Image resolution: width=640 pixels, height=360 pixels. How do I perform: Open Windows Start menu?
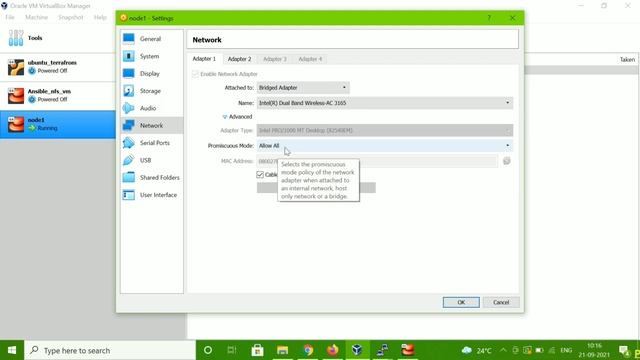pos(12,350)
